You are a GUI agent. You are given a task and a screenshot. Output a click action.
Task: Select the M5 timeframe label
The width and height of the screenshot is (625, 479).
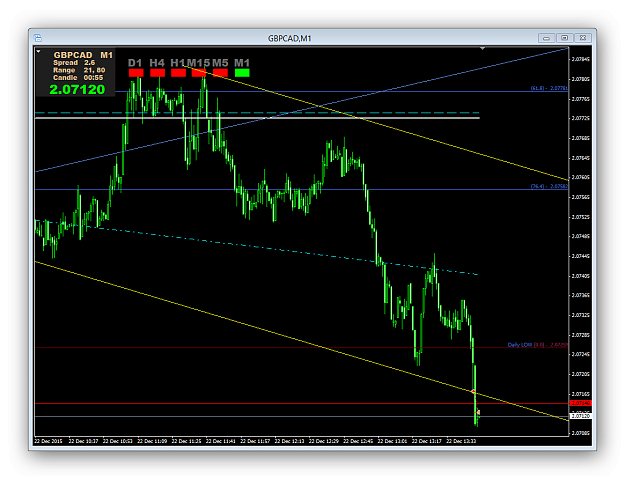pyautogui.click(x=220, y=63)
